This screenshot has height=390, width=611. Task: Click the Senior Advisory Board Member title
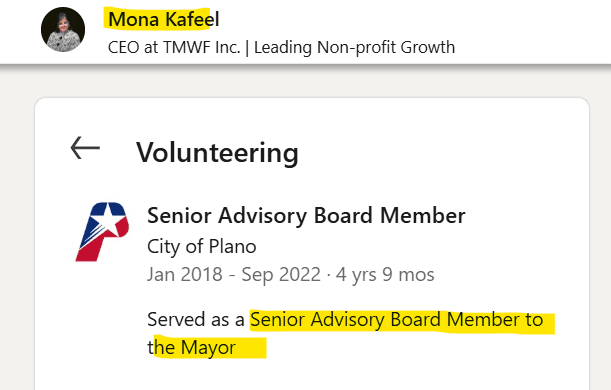tap(306, 215)
